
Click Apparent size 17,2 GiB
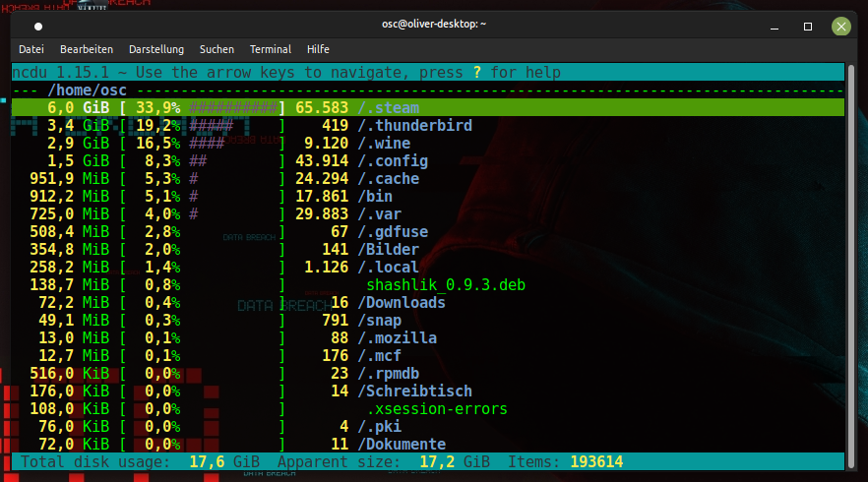point(384,462)
